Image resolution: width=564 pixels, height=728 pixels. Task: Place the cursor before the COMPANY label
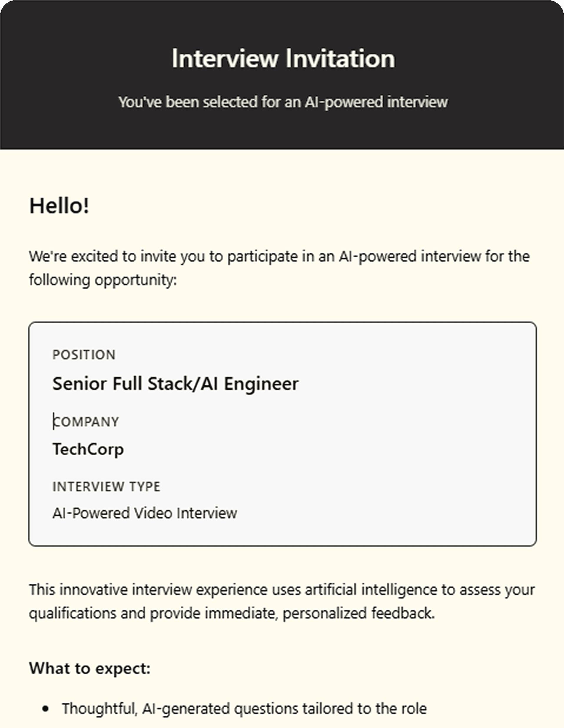click(x=53, y=422)
